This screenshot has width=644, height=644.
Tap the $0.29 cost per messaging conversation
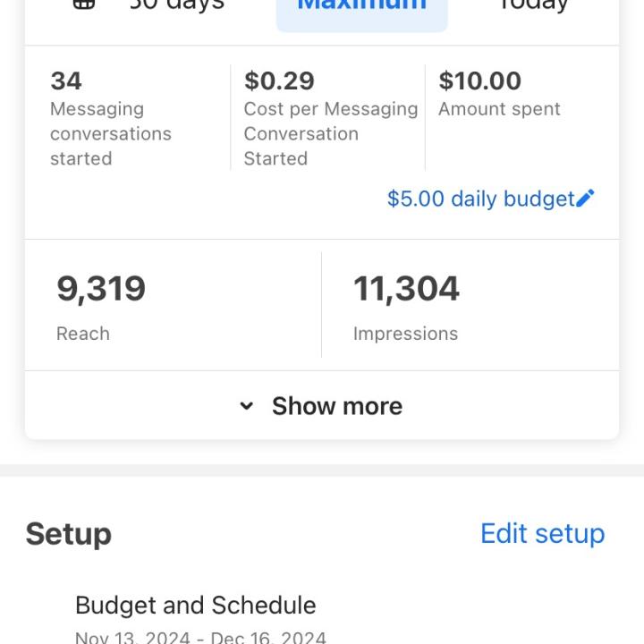331,118
